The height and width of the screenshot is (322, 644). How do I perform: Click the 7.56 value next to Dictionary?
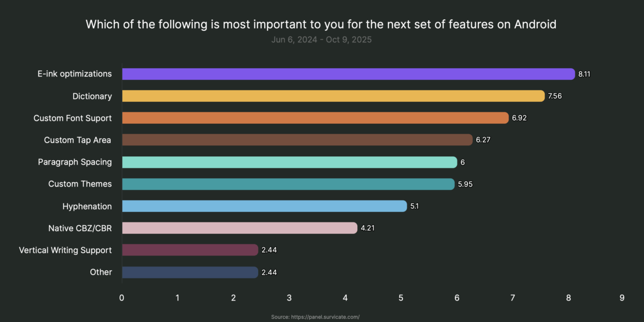(554, 96)
